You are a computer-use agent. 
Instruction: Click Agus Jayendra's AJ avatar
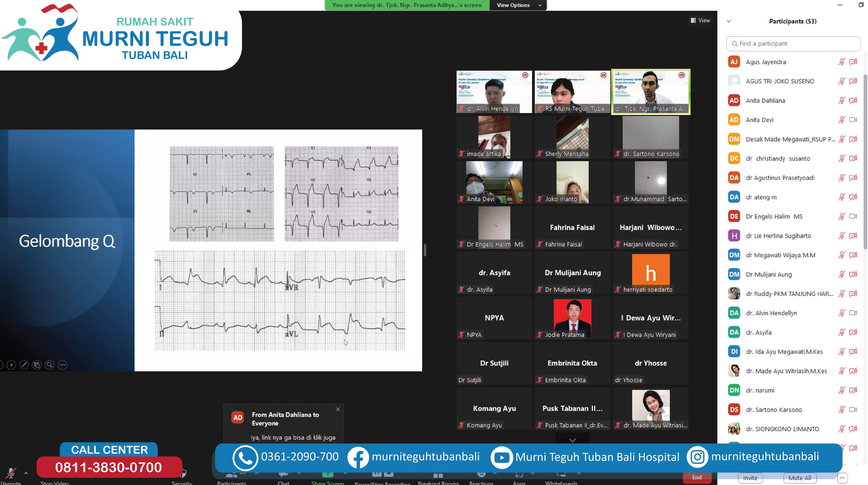tap(734, 62)
